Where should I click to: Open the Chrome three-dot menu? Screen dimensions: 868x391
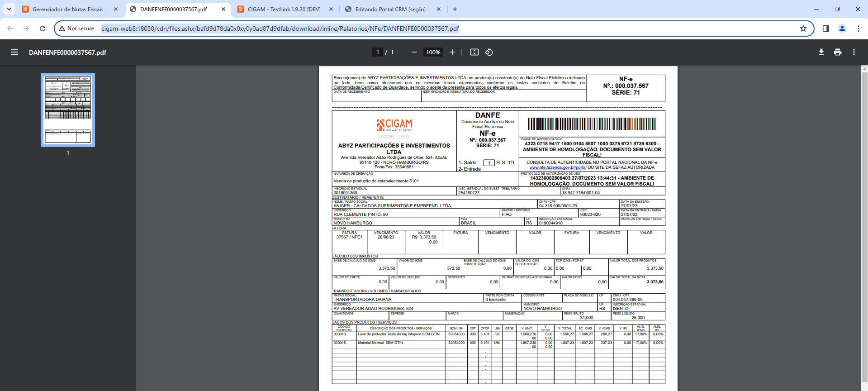coord(859,29)
